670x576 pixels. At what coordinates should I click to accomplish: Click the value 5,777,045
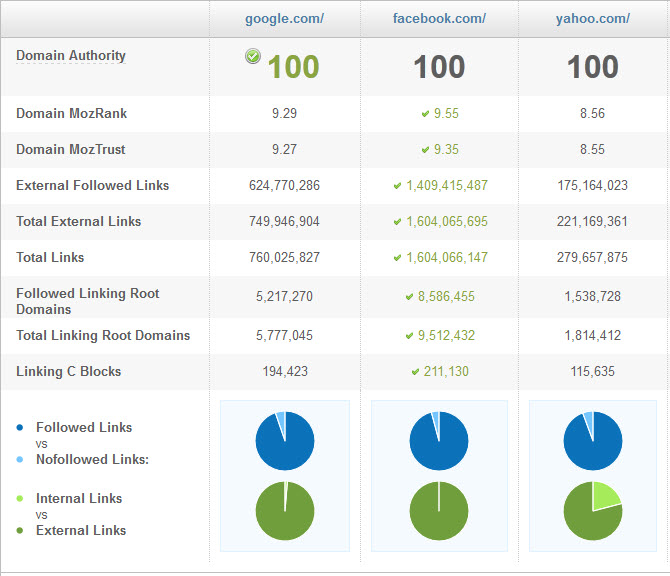click(x=285, y=335)
